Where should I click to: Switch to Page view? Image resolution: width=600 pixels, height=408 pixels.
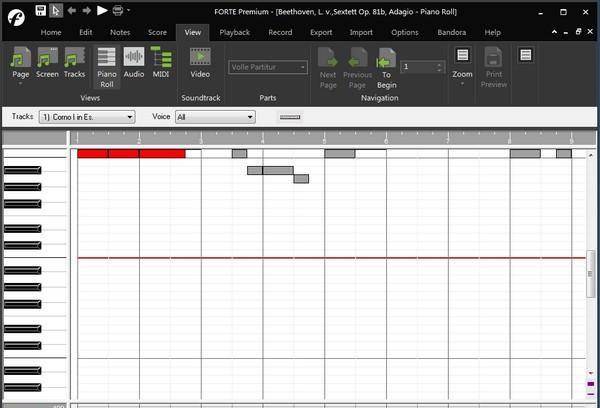pyautogui.click(x=21, y=63)
